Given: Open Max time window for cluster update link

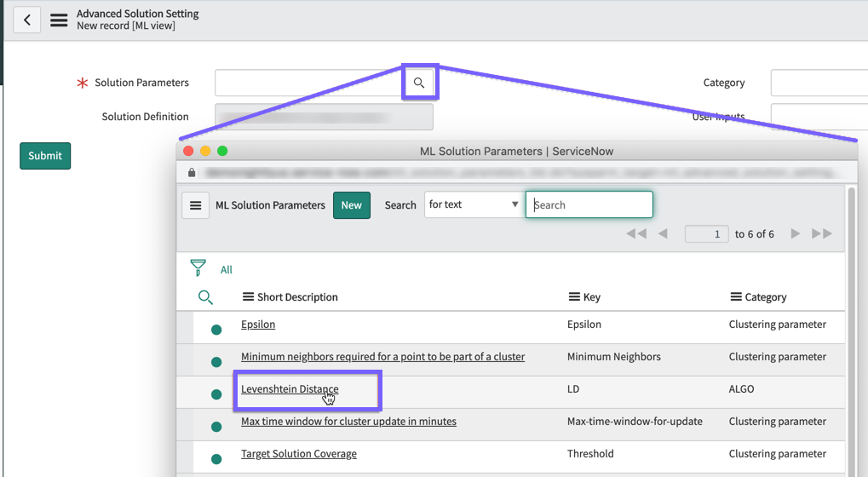Looking at the screenshot, I should click(348, 422).
